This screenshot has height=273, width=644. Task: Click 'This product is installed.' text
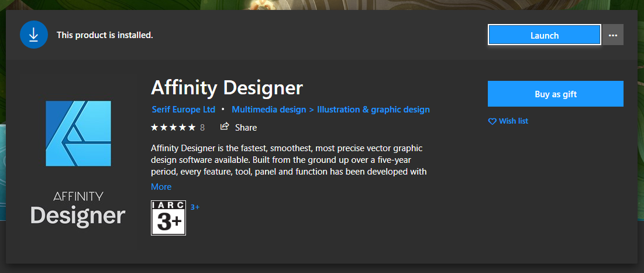pos(105,35)
